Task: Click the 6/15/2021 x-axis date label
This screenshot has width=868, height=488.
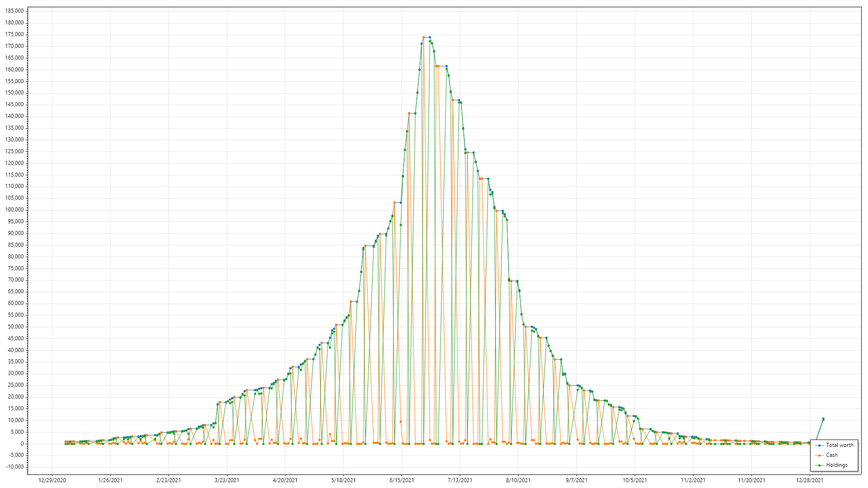Action: point(402,480)
